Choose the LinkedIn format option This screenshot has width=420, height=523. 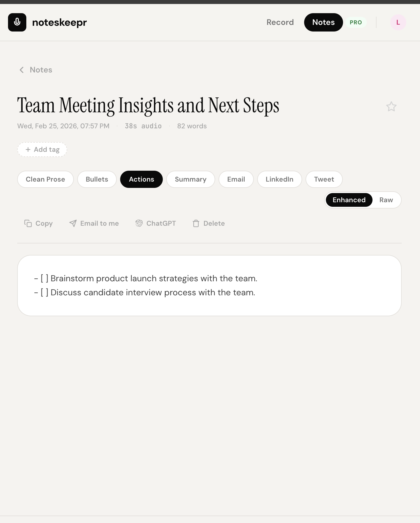pos(279,179)
